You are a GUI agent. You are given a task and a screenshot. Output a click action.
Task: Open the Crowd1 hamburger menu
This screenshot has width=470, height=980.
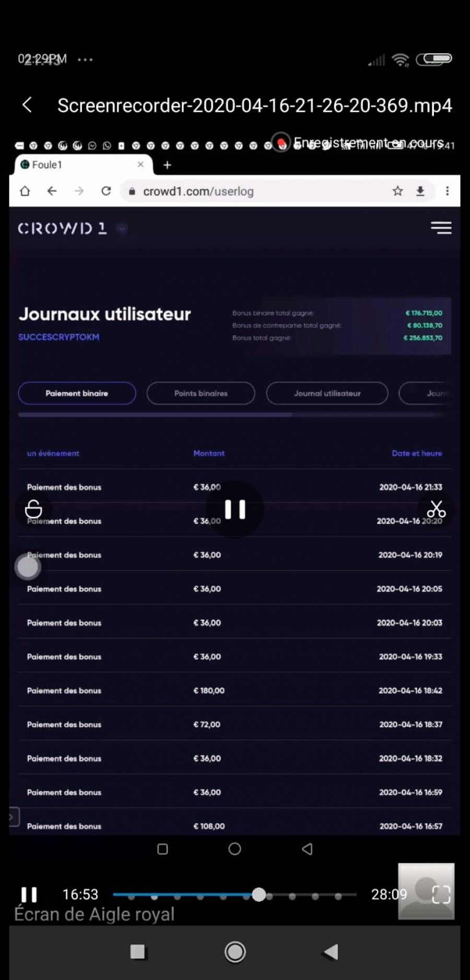click(x=441, y=227)
